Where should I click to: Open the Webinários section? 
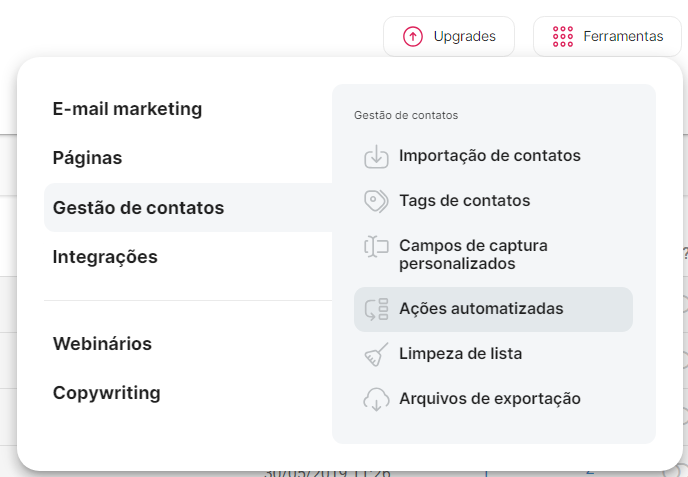(x=102, y=344)
